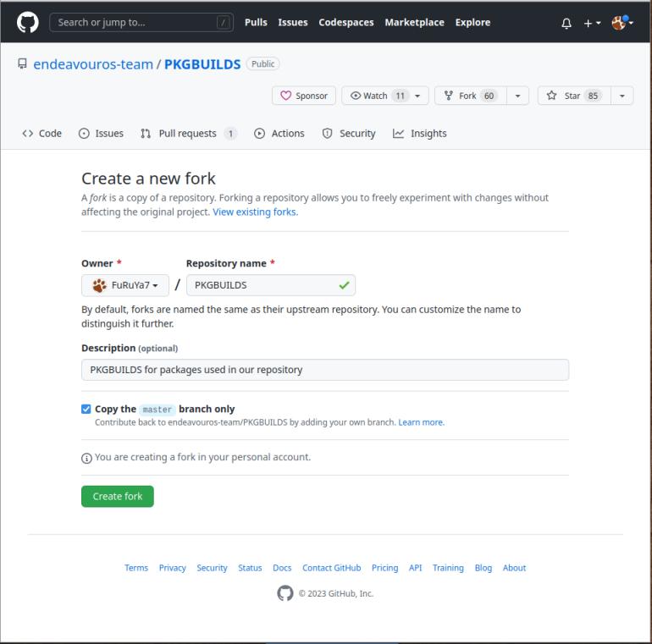Viewport: 652px width, 644px height.
Task: Open the Owner FuRuYa7 dropdown
Action: point(125,285)
